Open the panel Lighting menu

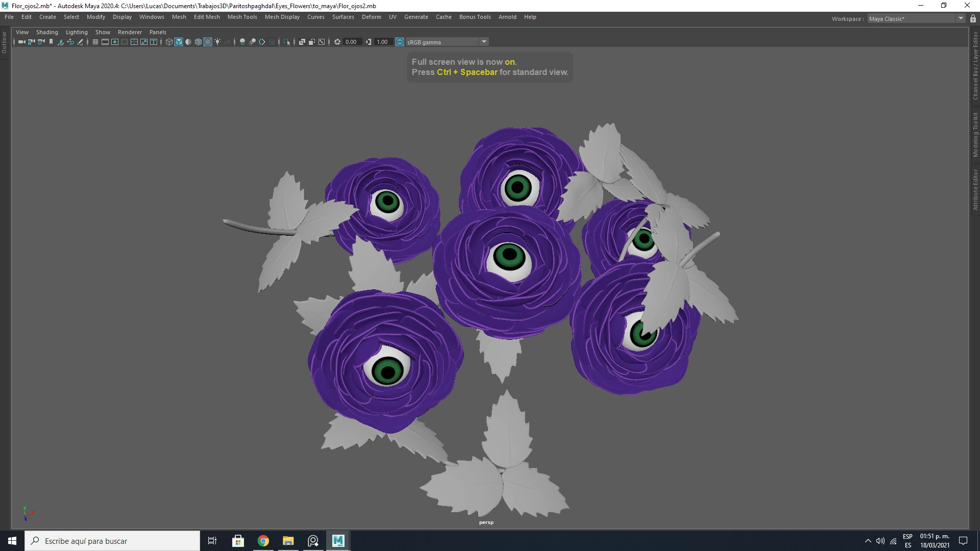(x=77, y=32)
